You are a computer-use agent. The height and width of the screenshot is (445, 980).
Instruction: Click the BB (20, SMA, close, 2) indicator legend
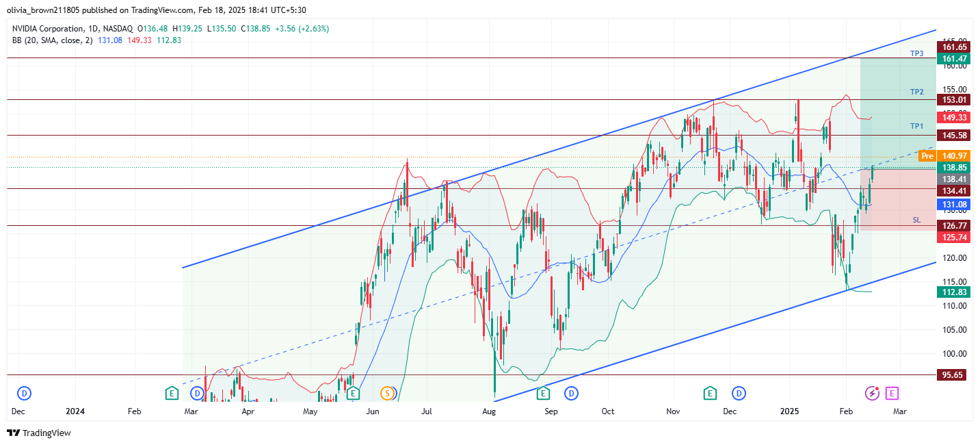click(x=52, y=40)
